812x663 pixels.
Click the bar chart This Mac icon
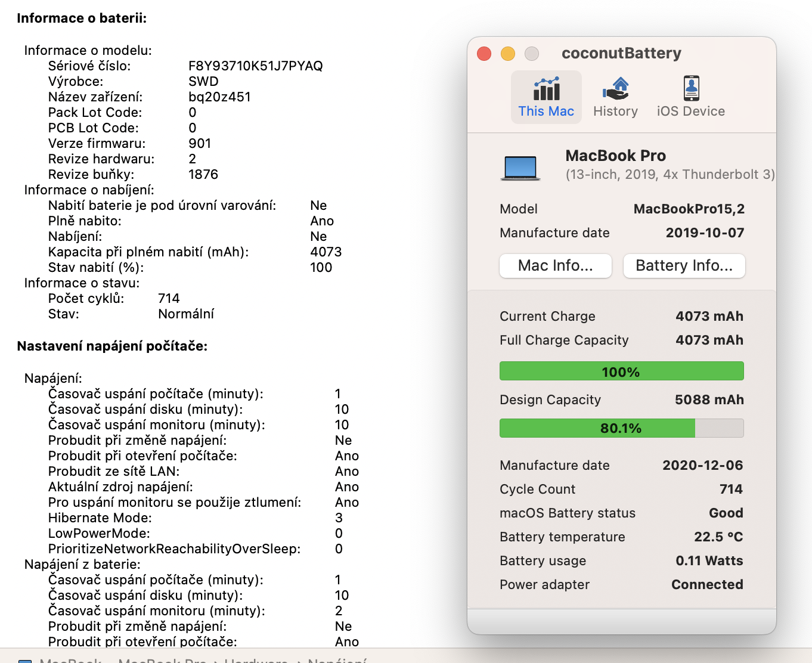[546, 89]
